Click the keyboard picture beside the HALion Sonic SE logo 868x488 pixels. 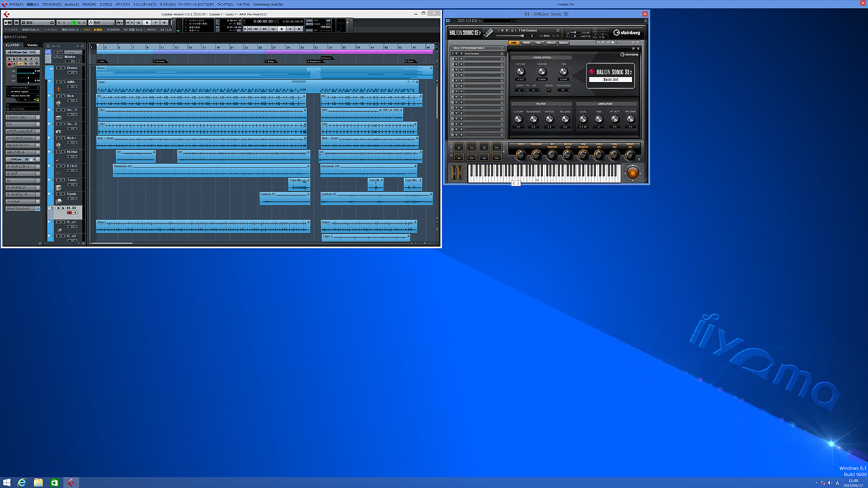click(x=488, y=33)
